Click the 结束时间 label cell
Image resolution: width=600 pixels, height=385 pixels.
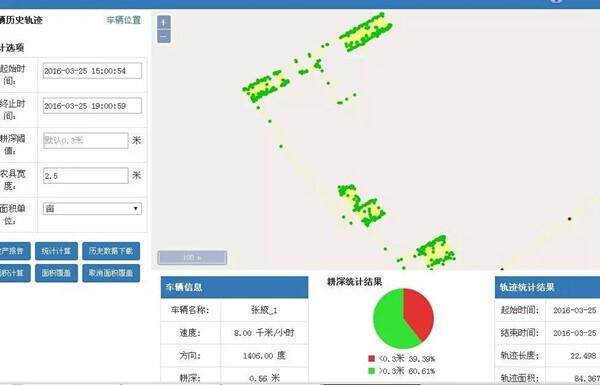(520, 333)
